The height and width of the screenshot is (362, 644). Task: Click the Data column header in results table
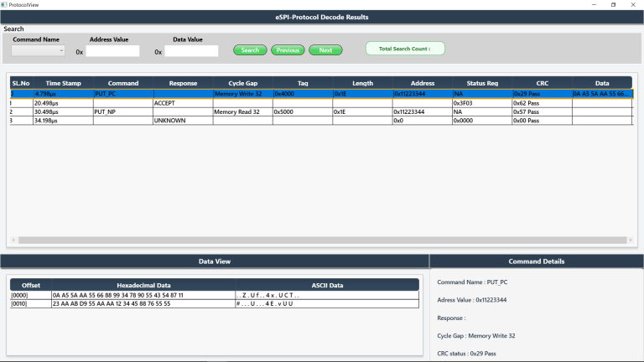coord(602,83)
